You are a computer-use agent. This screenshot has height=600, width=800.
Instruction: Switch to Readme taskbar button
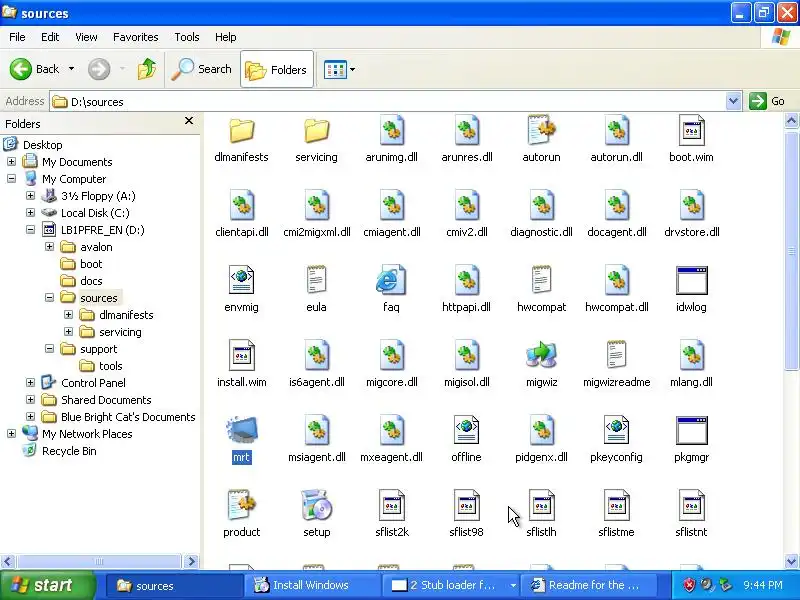[x=591, y=585]
